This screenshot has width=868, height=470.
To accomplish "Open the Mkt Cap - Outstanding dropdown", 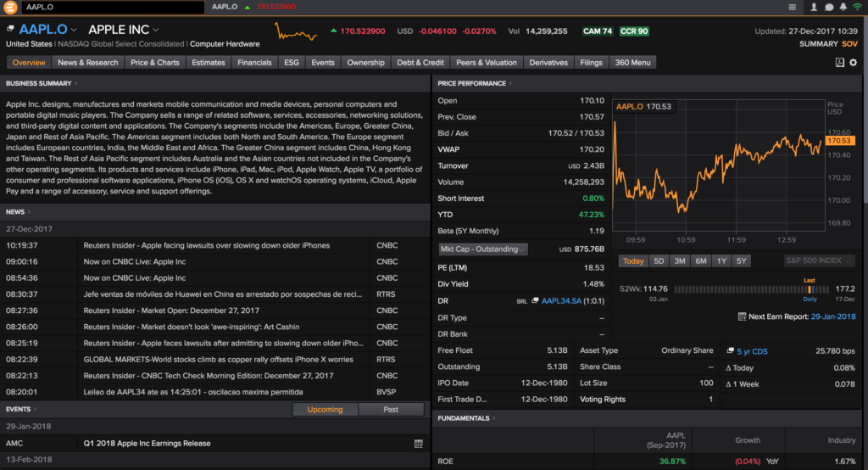I will [x=482, y=249].
